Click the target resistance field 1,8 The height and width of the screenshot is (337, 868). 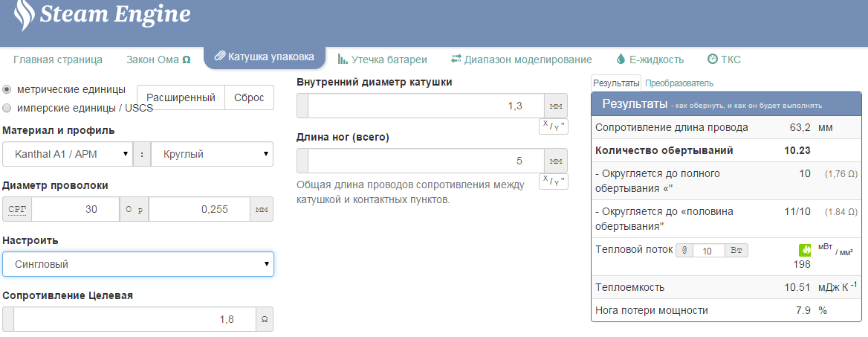tap(135, 319)
